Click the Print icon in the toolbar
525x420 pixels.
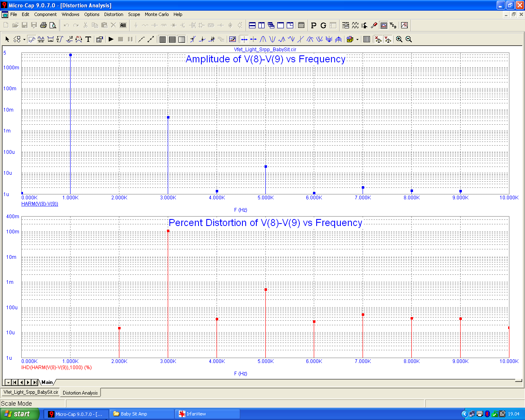(43, 25)
